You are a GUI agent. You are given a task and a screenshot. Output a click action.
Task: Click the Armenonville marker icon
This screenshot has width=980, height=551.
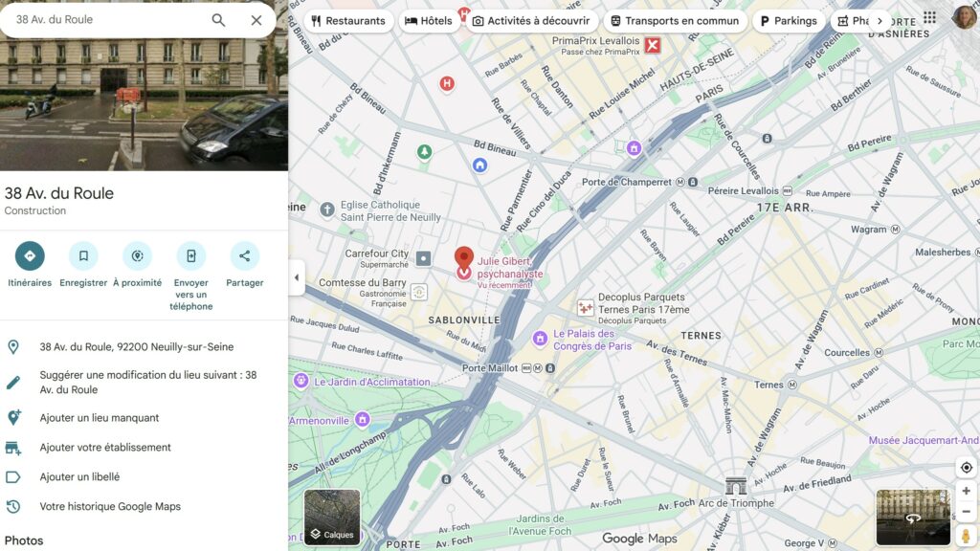[363, 419]
